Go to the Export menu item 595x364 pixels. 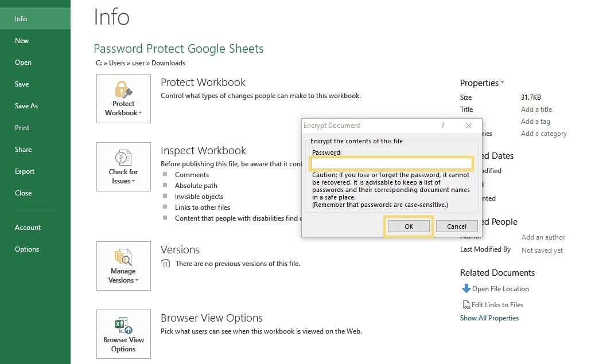(25, 171)
